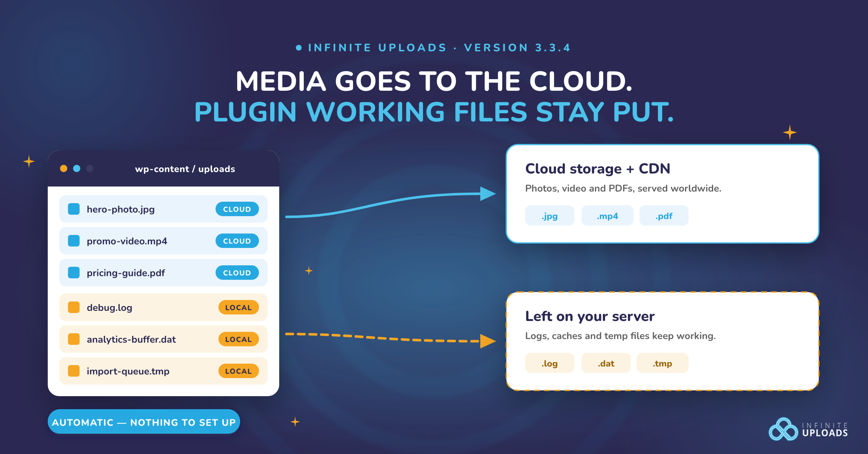Screen dimensions: 868x454
Task: Click the hero-photo.jpg file name
Action: (x=121, y=209)
